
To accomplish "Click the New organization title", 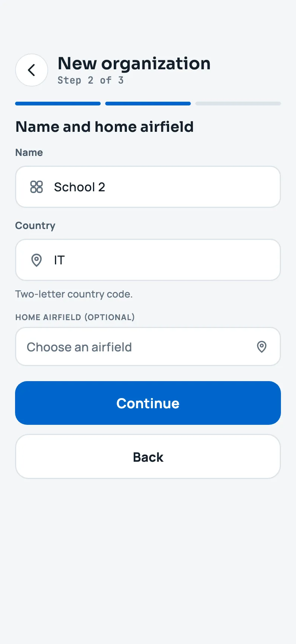I will click(134, 64).
